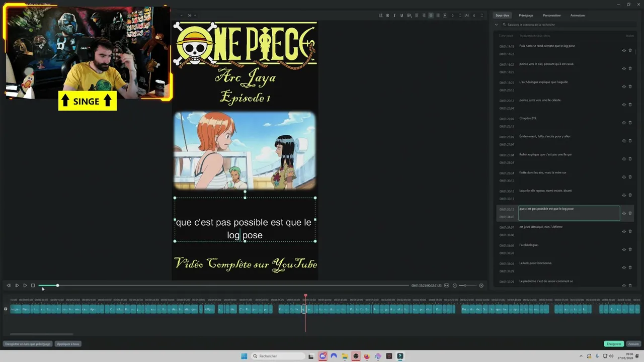Select subtitle row 'Chapitre 219.'
Screen dimensions: 644x362
tap(566, 123)
